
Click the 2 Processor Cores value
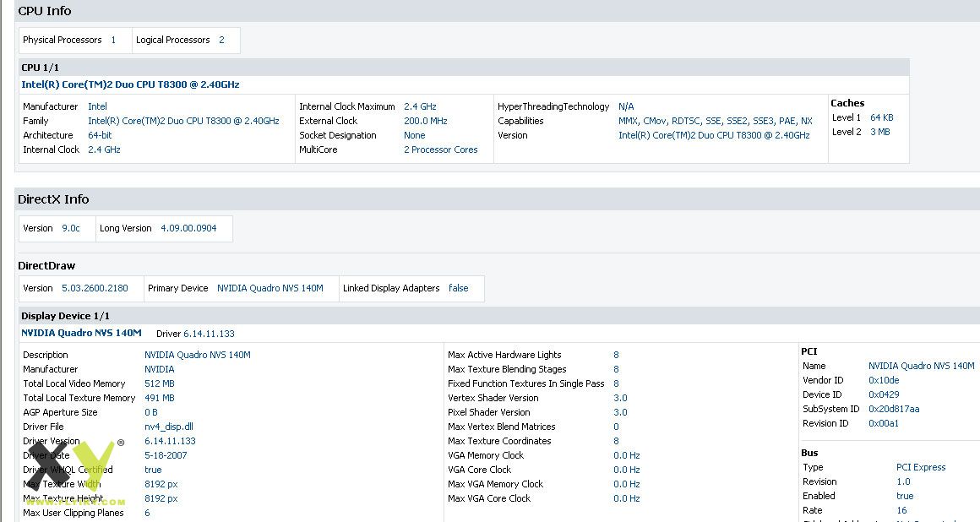coord(440,150)
